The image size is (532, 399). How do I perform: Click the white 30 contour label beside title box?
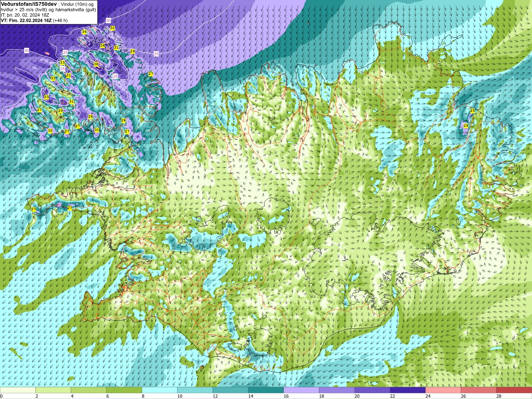[108, 20]
